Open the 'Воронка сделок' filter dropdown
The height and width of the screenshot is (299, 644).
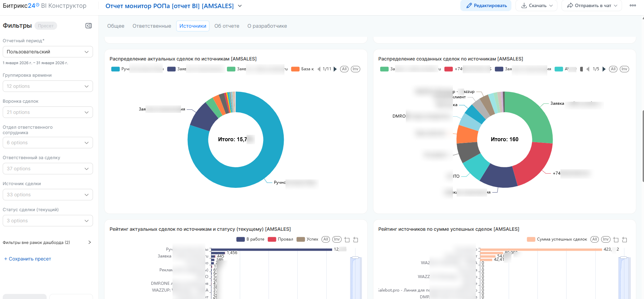48,112
